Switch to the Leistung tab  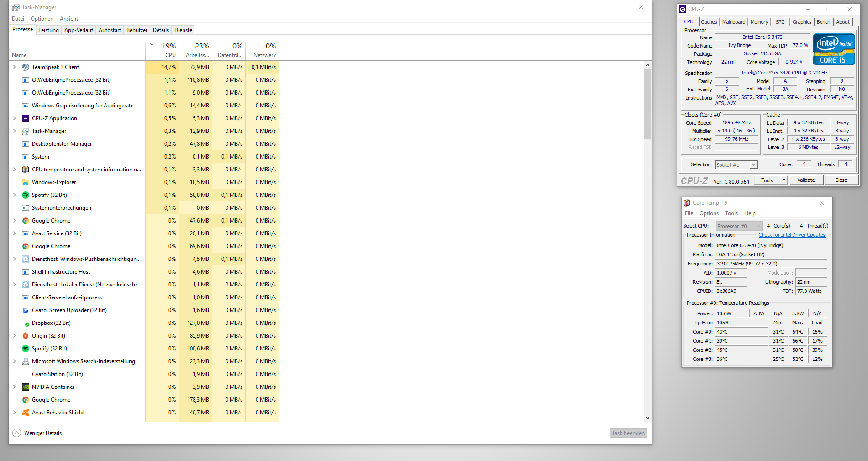(x=48, y=30)
